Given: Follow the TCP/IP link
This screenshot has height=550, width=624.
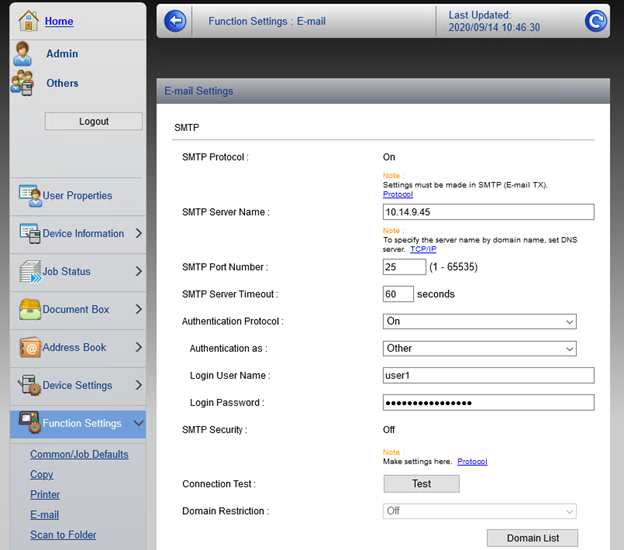Looking at the screenshot, I should click(x=423, y=249).
